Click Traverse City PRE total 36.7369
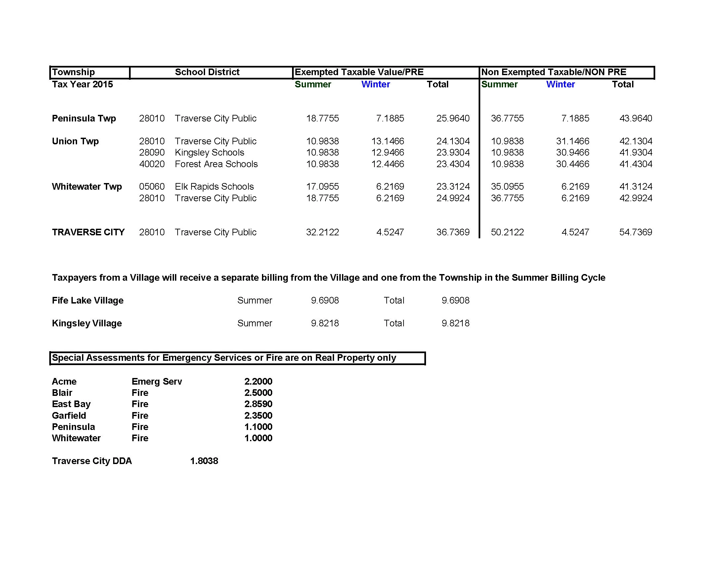The height and width of the screenshot is (563, 728). 453,232
